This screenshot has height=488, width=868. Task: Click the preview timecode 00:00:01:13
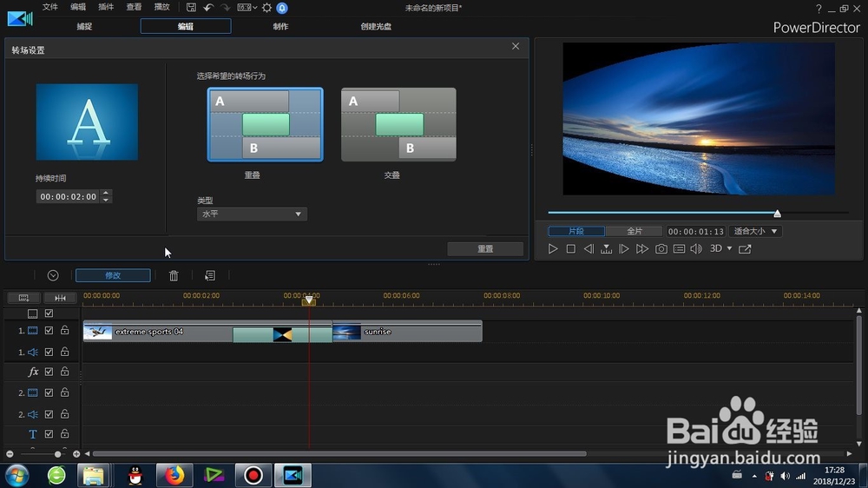coord(696,232)
